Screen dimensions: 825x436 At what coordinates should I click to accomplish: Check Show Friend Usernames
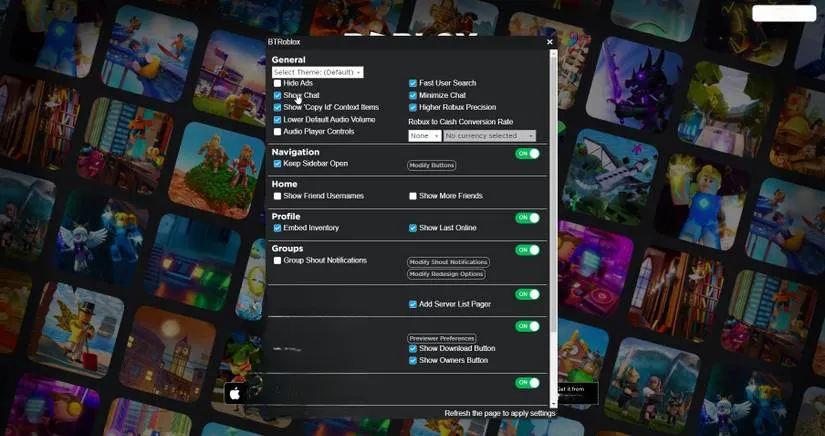[278, 196]
